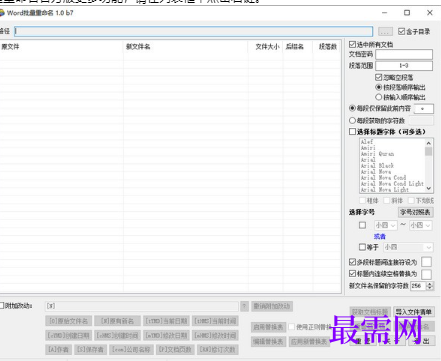This screenshot has height=361, width=441.
Task: Insert [tHMS]当前时间 tag
Action: (x=215, y=321)
